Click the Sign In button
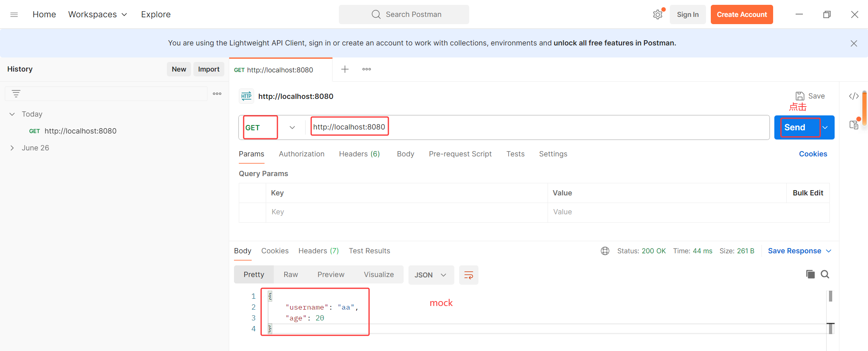Image resolution: width=868 pixels, height=351 pixels. tap(688, 14)
